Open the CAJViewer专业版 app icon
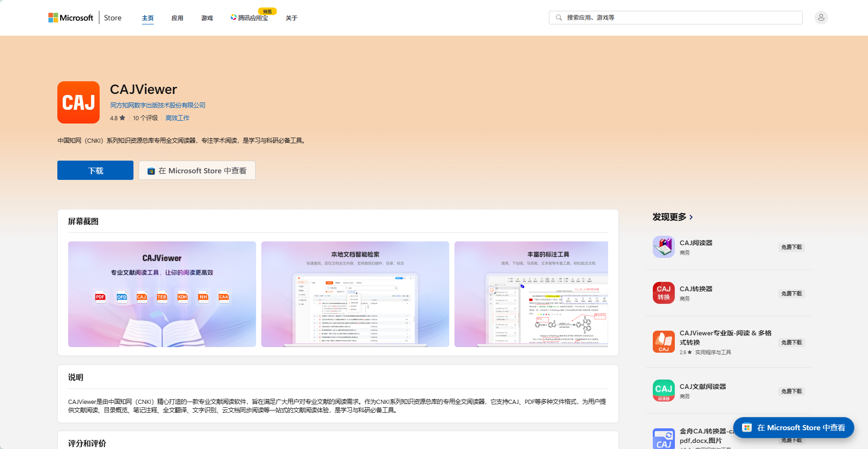Image resolution: width=868 pixels, height=449 pixels. (x=664, y=342)
